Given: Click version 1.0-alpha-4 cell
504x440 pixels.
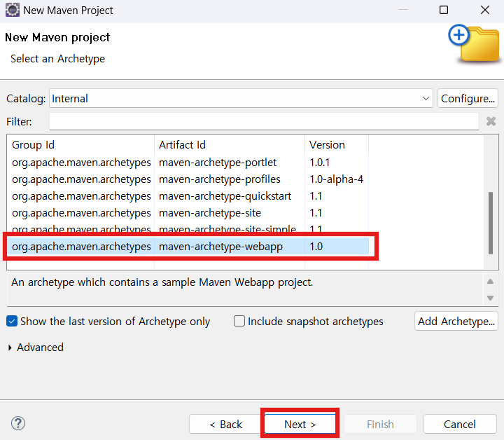Looking at the screenshot, I should pyautogui.click(x=336, y=179).
